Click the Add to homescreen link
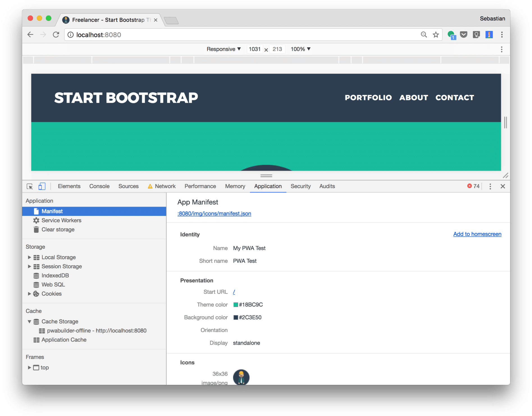The height and width of the screenshot is (416, 532). tap(477, 234)
